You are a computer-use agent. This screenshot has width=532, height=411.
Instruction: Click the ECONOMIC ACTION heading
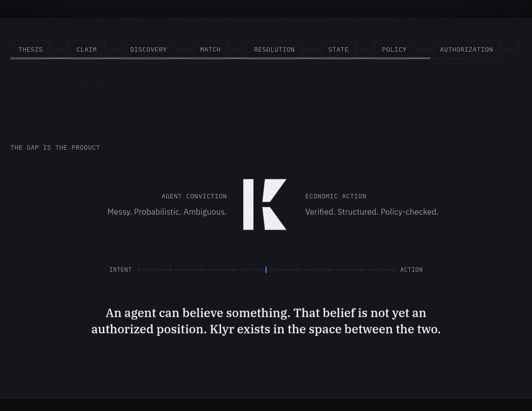click(336, 196)
